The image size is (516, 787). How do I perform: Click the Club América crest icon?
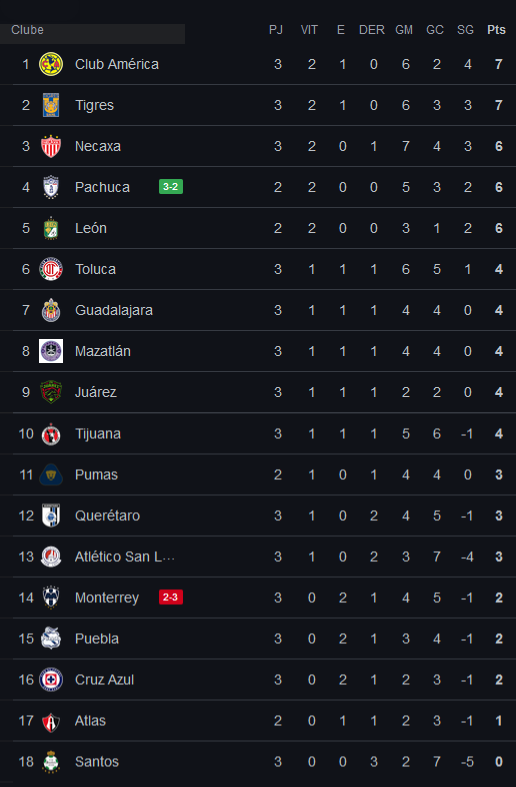[51, 64]
